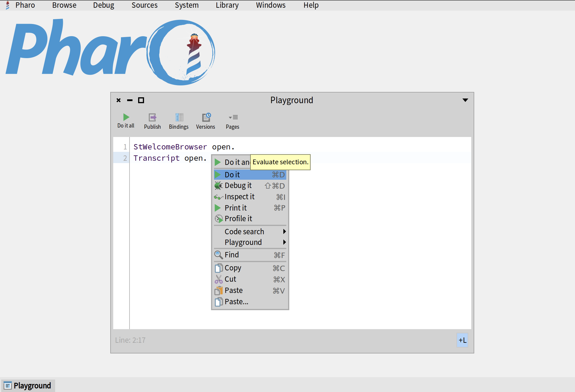Select Profile it in context menu
This screenshot has height=392, width=575.
[x=238, y=219]
